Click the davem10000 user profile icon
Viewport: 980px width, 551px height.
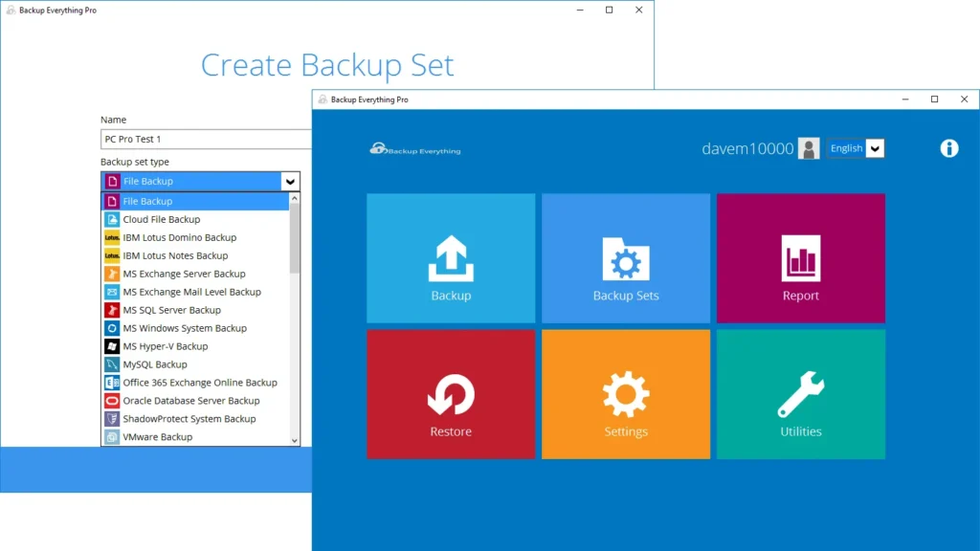pos(809,148)
